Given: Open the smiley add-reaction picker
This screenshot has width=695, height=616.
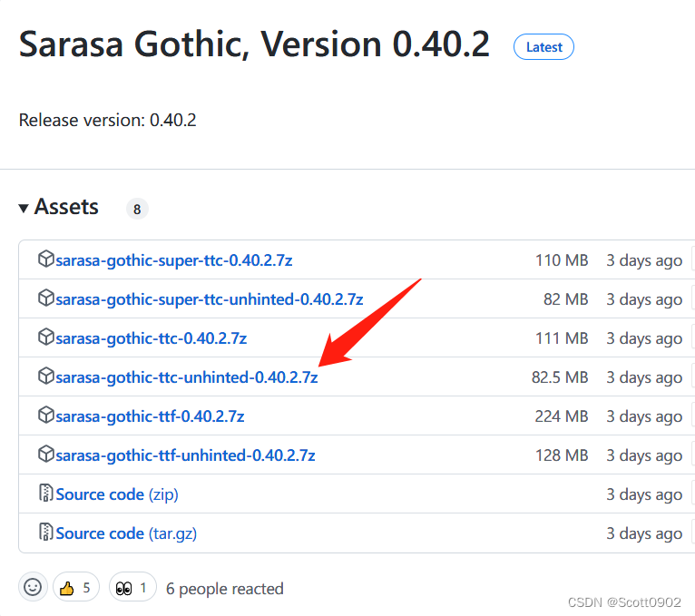Looking at the screenshot, I should point(33,587).
